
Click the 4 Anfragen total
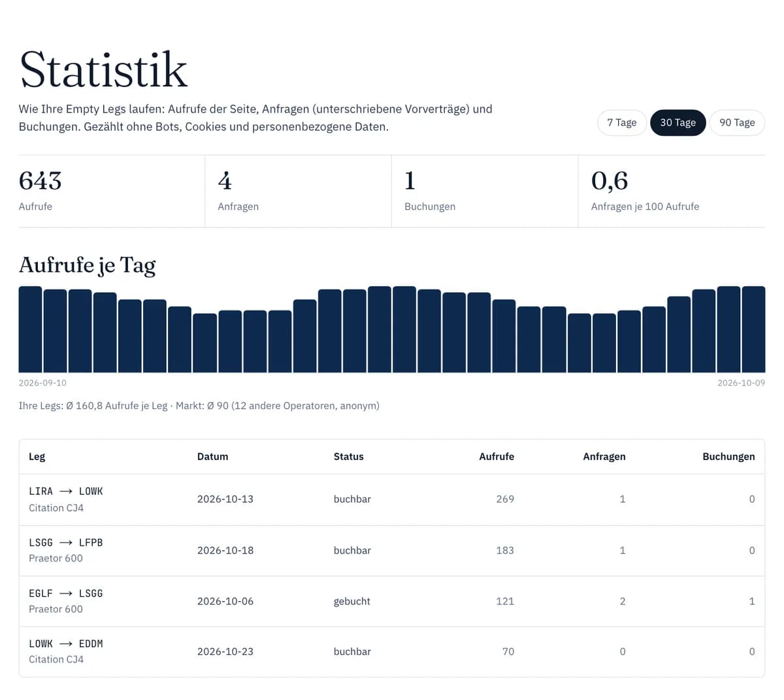(x=225, y=181)
